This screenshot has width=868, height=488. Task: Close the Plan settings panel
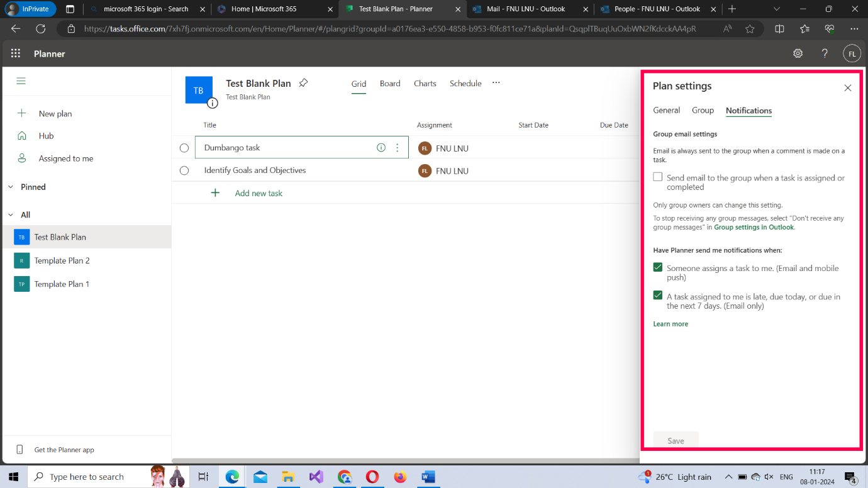coord(848,88)
